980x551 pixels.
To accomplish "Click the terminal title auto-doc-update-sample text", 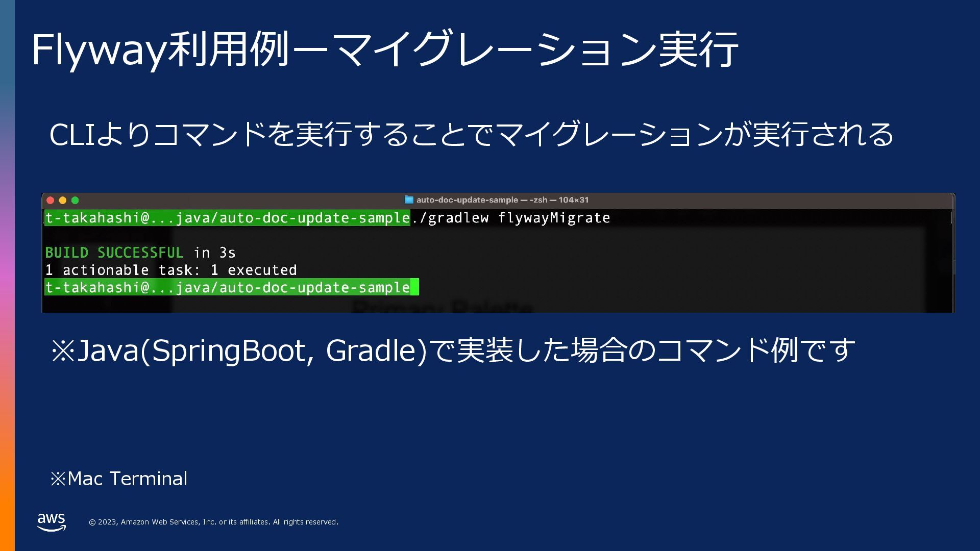I will (x=467, y=200).
